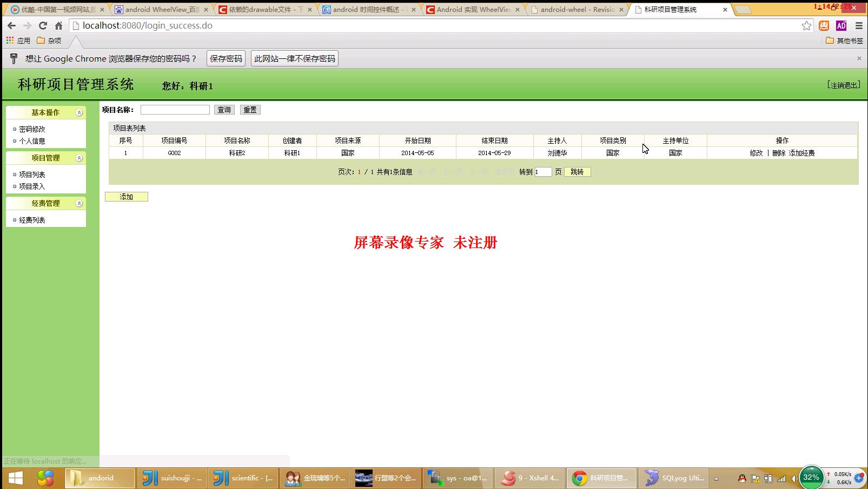Open 个人信息 in the sidebar
The height and width of the screenshot is (489, 868).
click(x=32, y=141)
